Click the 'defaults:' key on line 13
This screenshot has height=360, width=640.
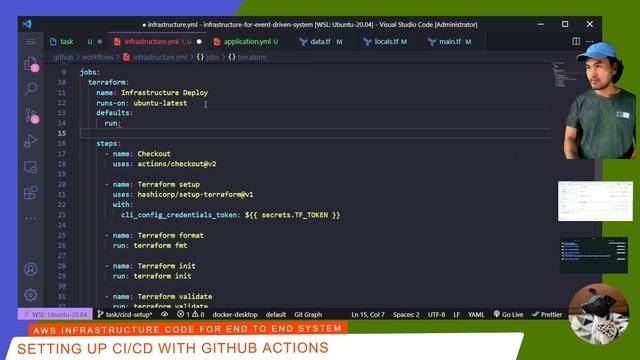(115, 113)
